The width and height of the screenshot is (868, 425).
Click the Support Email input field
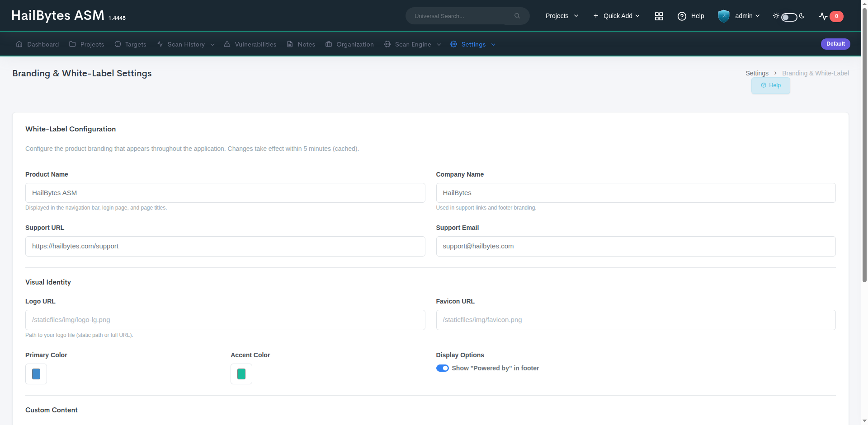(x=636, y=246)
